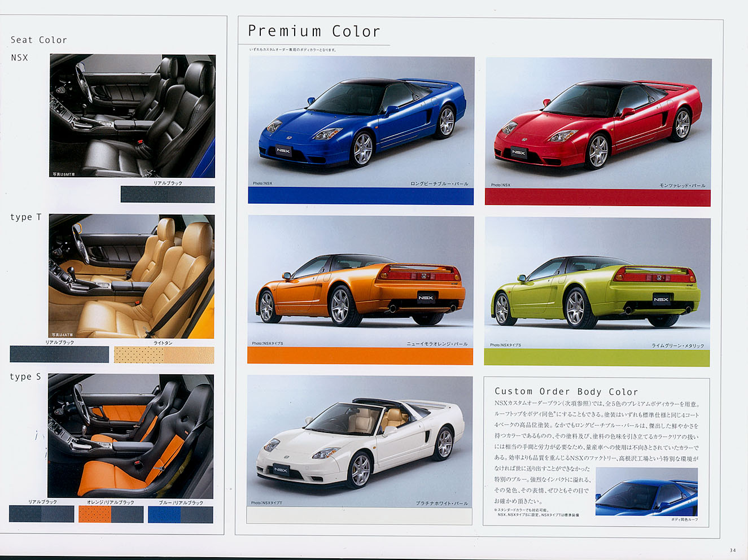Click the 写真は4AT車 note in type T interior

pyautogui.click(x=62, y=335)
